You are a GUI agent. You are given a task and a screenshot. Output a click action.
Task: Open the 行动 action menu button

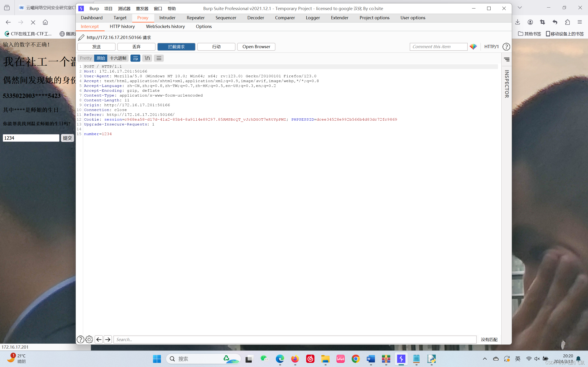pos(216,47)
